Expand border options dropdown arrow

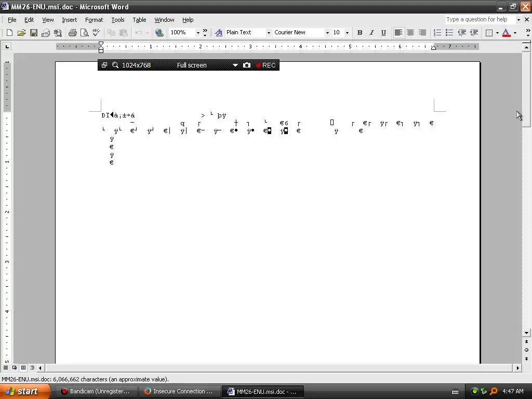pyautogui.click(x=497, y=33)
